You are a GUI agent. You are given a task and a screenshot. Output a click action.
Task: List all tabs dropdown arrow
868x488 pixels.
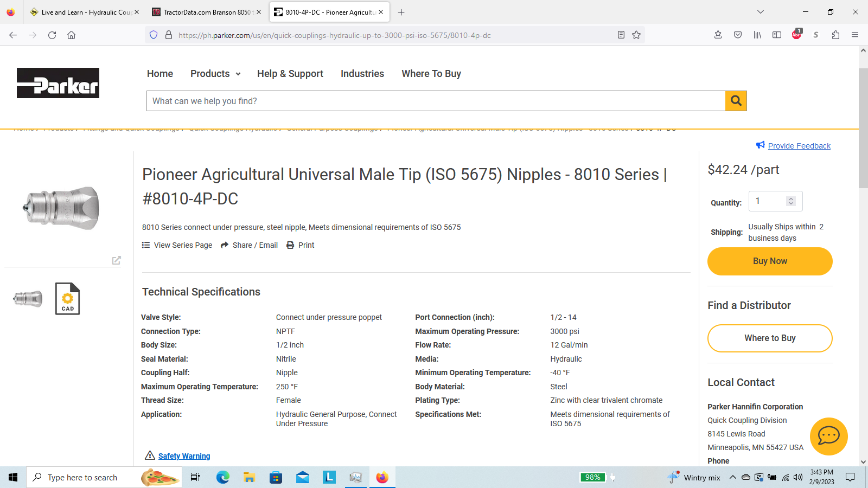coord(761,12)
